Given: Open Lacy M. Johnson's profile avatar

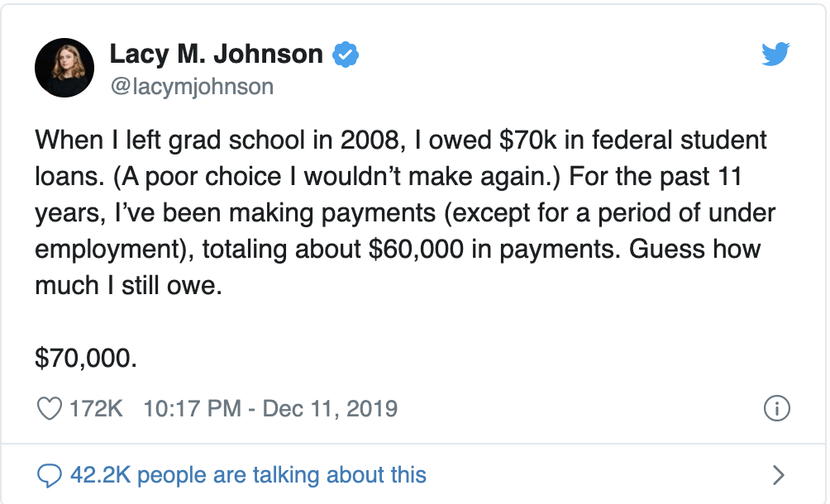Looking at the screenshot, I should coord(64,68).
